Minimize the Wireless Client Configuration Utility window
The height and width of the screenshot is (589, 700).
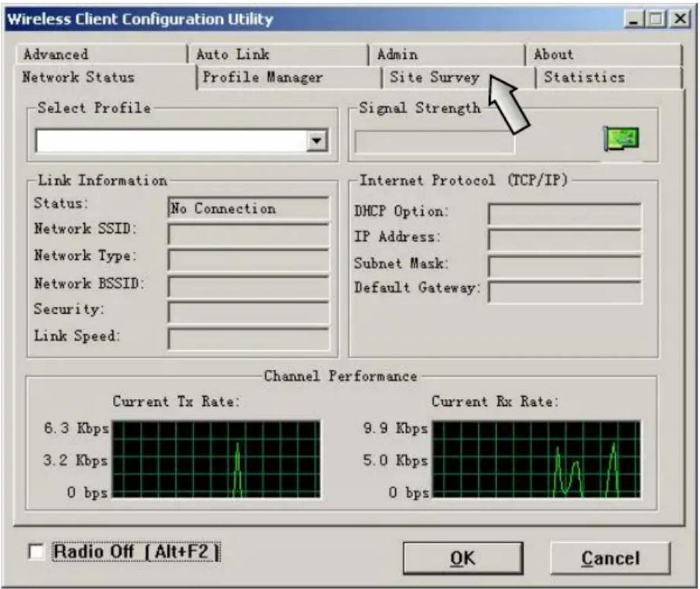point(635,19)
